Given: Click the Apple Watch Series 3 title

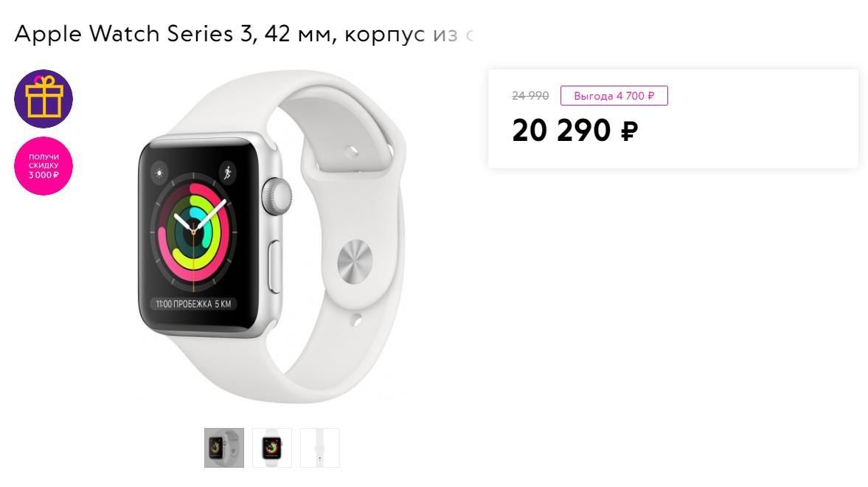Looking at the screenshot, I should (243, 35).
